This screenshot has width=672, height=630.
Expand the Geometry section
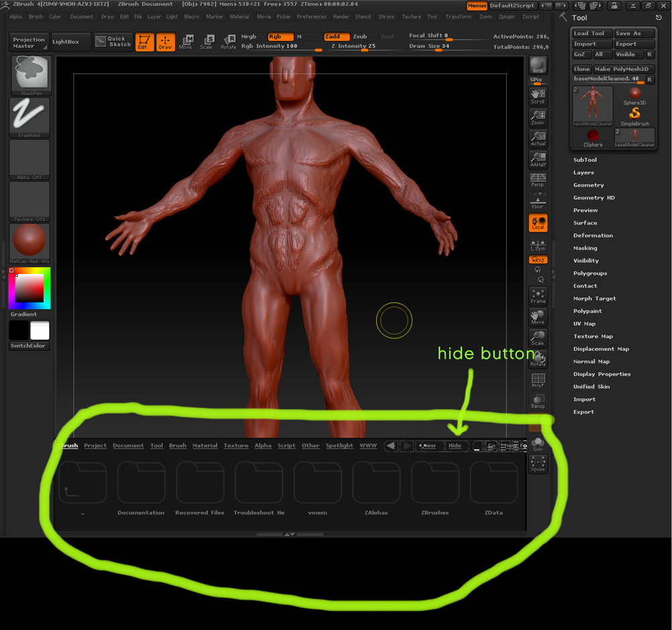pos(589,185)
